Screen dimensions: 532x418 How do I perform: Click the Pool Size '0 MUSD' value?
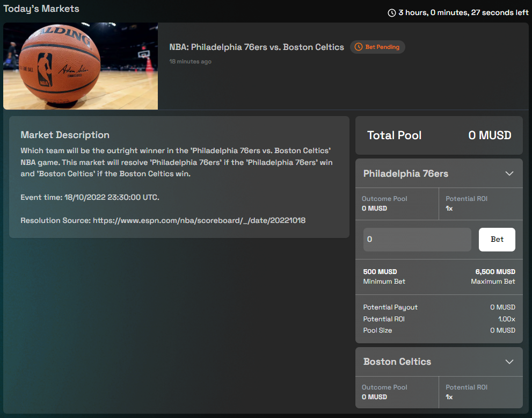click(x=502, y=330)
